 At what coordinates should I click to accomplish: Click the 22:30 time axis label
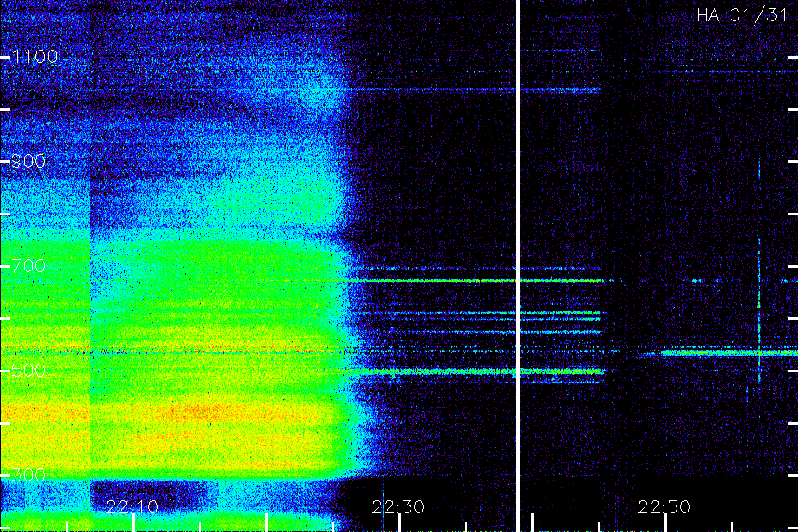pyautogui.click(x=398, y=507)
